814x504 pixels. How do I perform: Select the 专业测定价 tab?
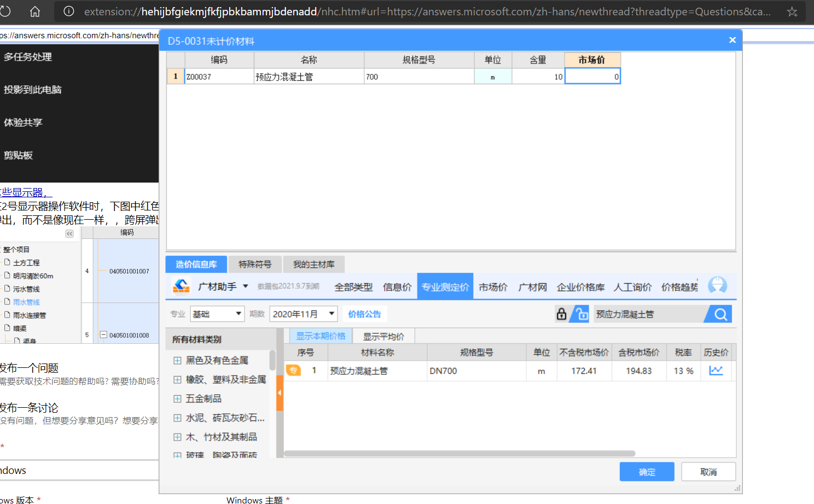point(445,286)
